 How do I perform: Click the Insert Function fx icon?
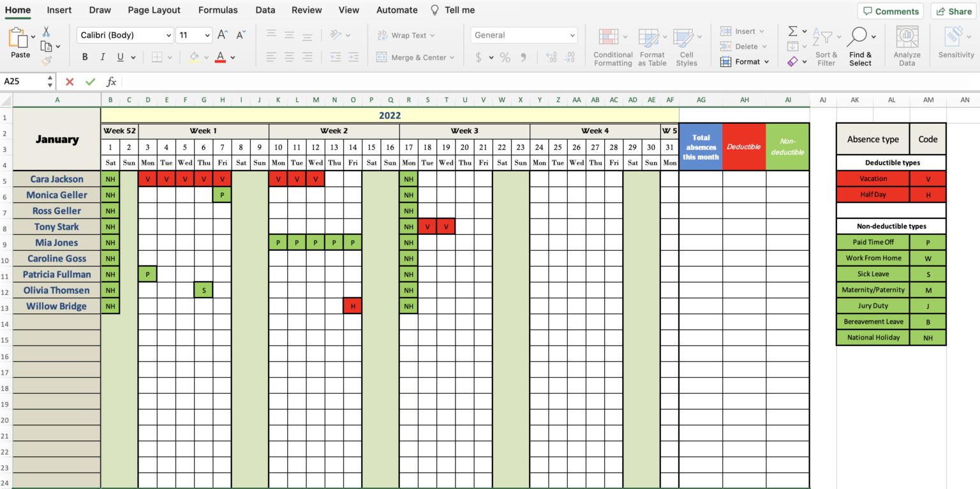coord(112,82)
